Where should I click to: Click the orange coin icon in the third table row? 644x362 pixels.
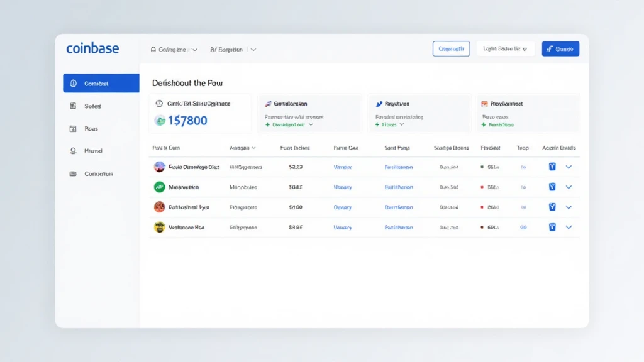tap(159, 207)
